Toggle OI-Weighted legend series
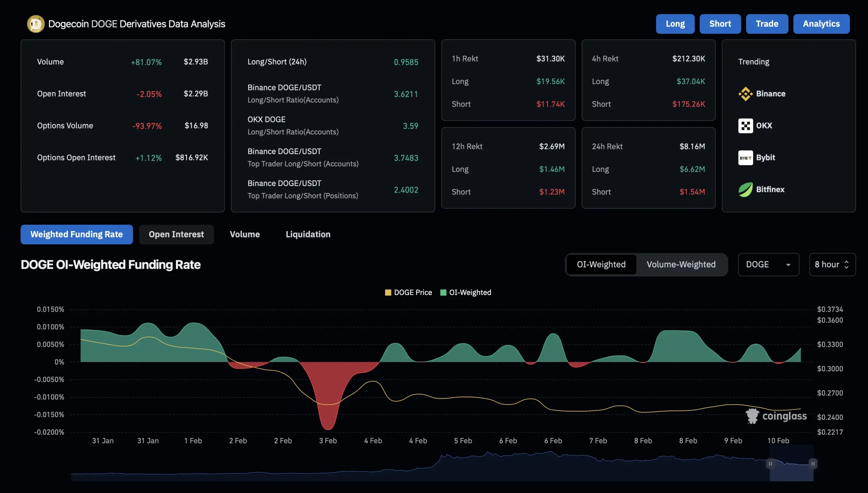Image resolution: width=868 pixels, height=493 pixels. click(x=466, y=292)
